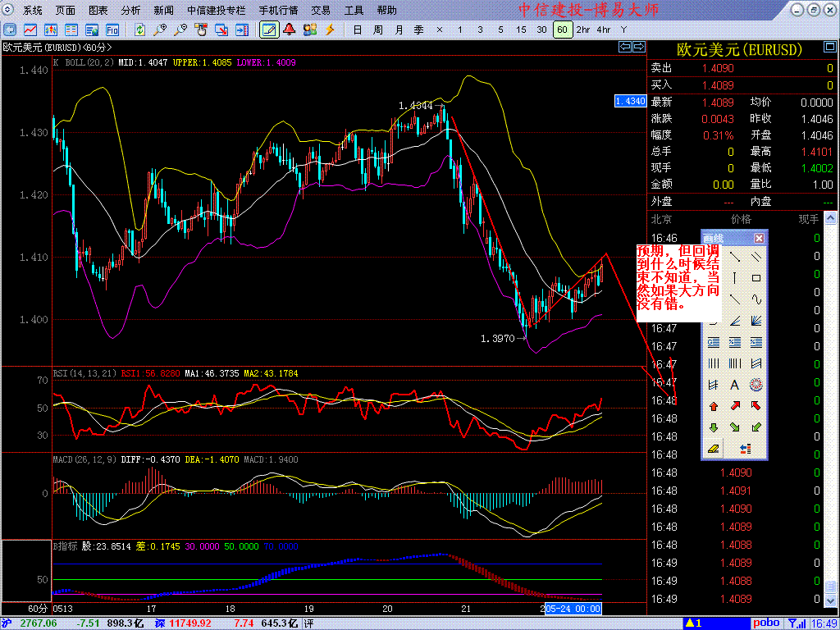Viewport: 840px width, 630px height.
Task: Toggle the drawing tools pencil icon
Action: point(269,30)
